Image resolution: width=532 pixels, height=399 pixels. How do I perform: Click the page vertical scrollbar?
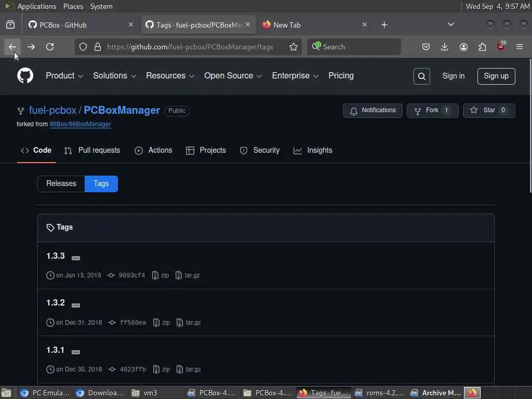(x=530, y=126)
